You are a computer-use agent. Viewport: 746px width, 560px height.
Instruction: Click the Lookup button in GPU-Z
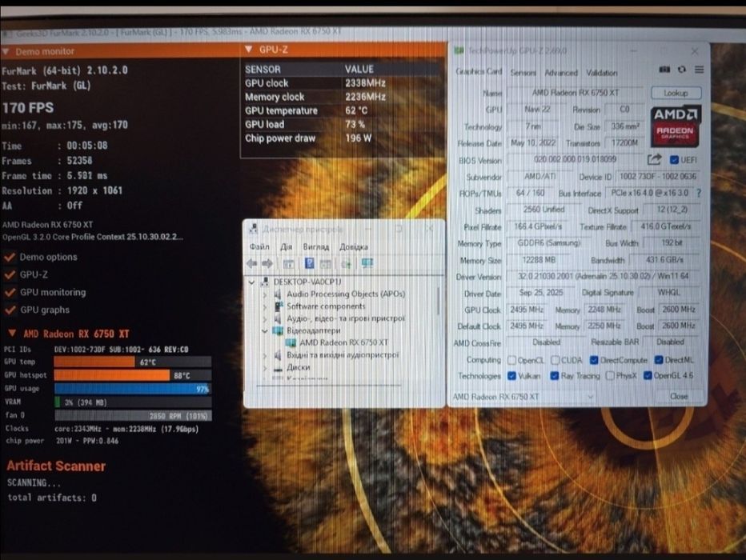[x=676, y=93]
